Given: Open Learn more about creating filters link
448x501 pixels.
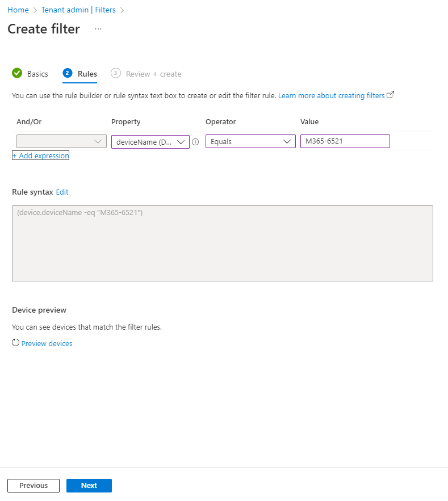Looking at the screenshot, I should (331, 96).
